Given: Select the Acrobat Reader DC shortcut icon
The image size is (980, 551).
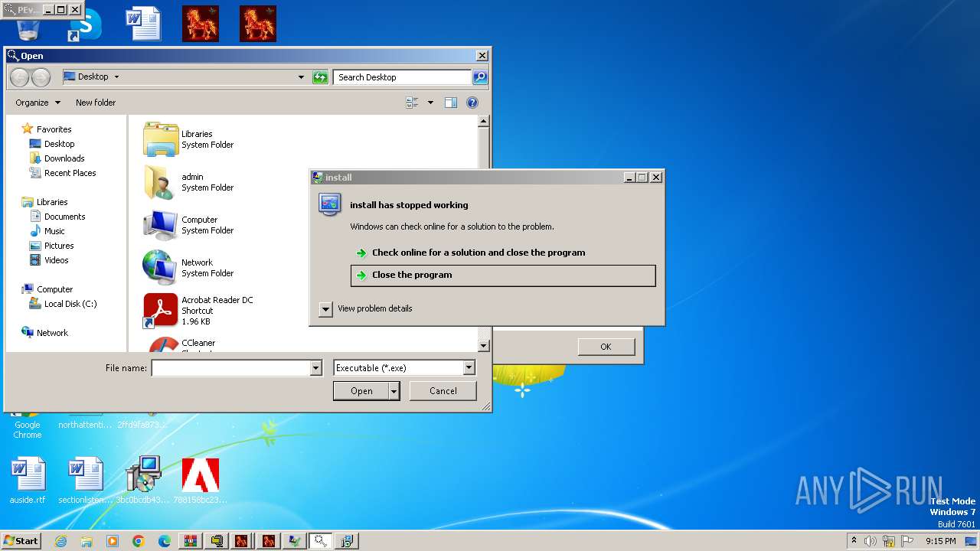Looking at the screenshot, I should (x=161, y=311).
